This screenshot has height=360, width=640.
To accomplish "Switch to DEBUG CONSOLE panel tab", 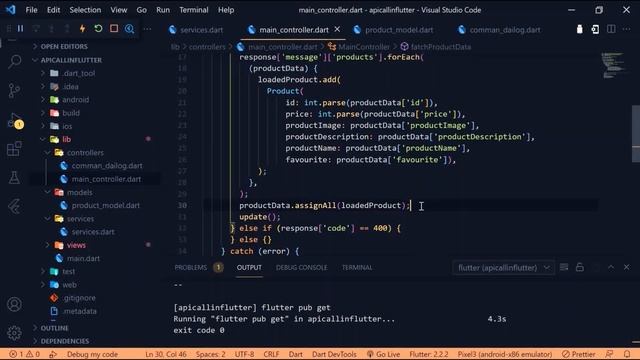I will (x=302, y=268).
